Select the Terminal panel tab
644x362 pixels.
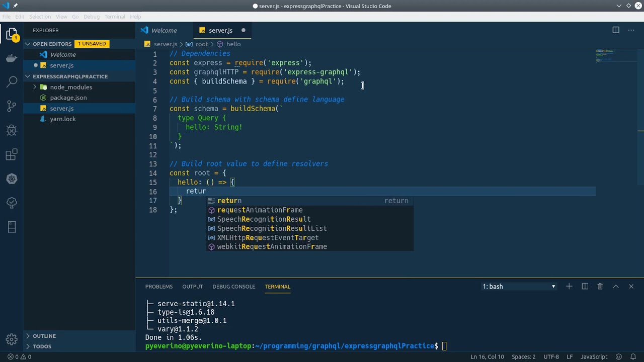click(278, 286)
